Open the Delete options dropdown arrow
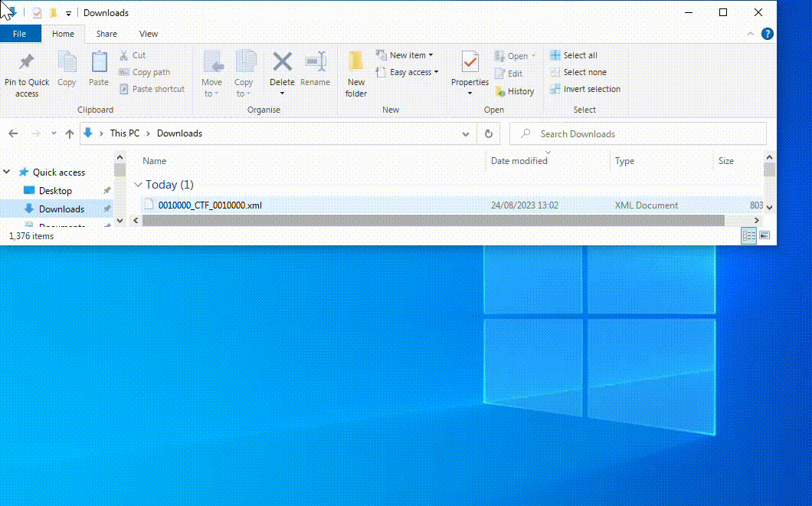The width and height of the screenshot is (812, 506). click(x=282, y=94)
